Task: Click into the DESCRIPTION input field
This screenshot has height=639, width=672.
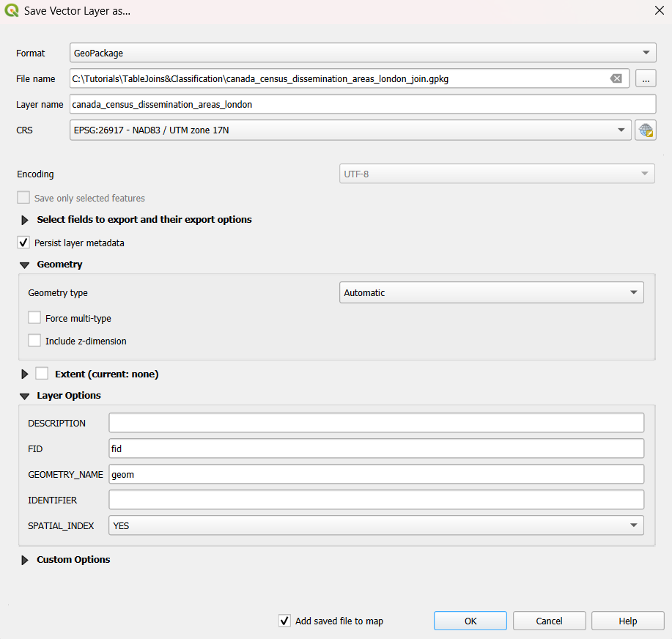Action: click(376, 423)
